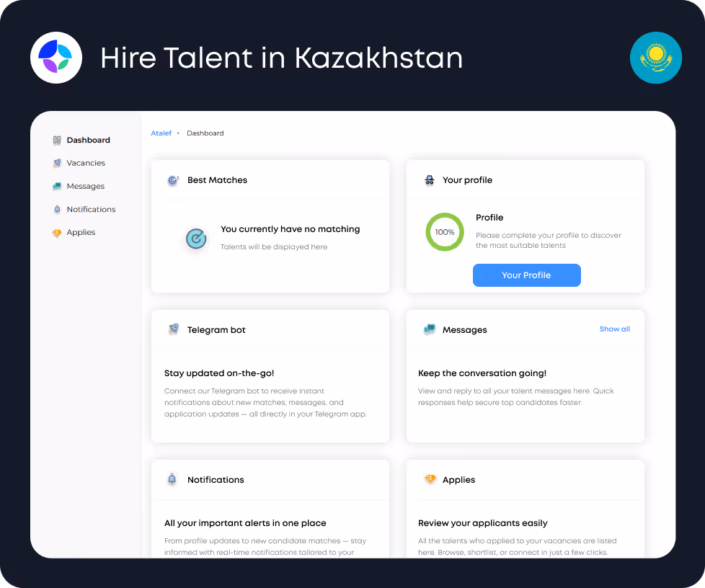Navigate back via the Atalef breadcrumb link
The width and height of the screenshot is (705, 588).
point(161,133)
